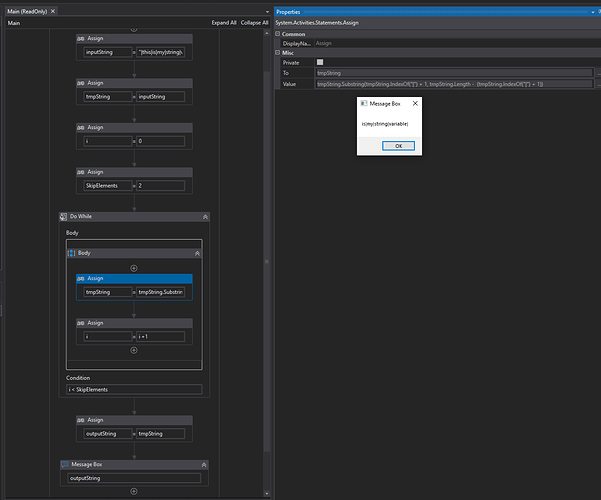This screenshot has width=601, height=500.
Task: Click the add activity plus below Message Box
Action: click(x=134, y=491)
